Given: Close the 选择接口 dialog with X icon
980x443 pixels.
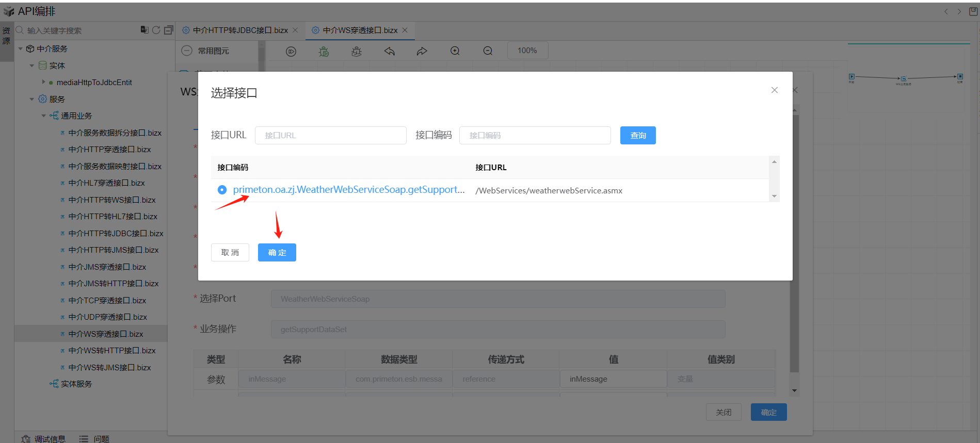Looking at the screenshot, I should coord(774,90).
